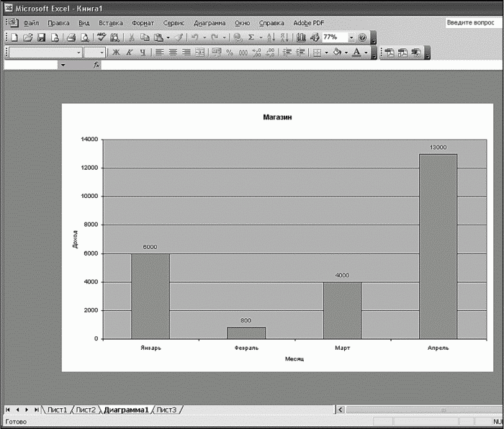Open the Диаграмма menu
504x429 pixels.
pos(210,23)
